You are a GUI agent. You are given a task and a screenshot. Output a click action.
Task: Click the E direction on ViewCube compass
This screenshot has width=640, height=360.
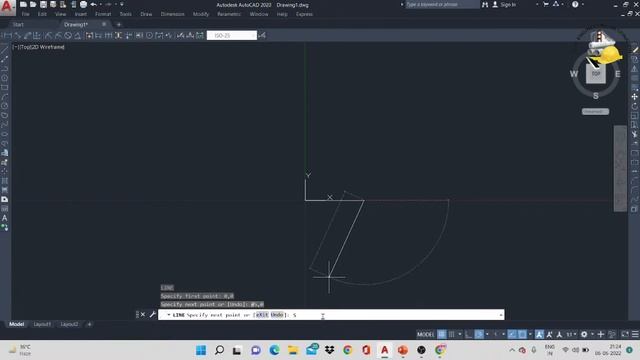(618, 74)
